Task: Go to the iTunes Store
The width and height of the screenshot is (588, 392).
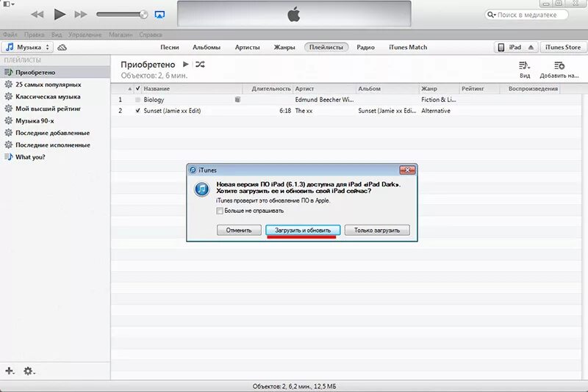Action: click(562, 47)
